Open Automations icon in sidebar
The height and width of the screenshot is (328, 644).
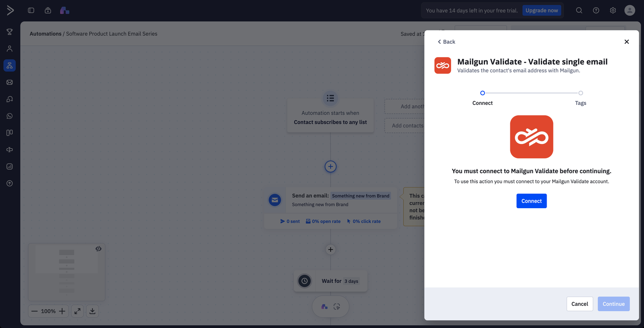coord(10,66)
